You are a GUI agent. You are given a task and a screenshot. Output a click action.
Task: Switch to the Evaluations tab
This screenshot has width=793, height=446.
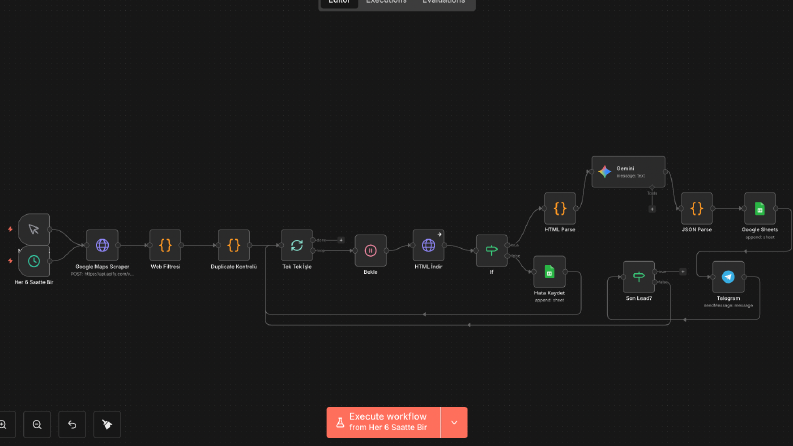click(x=444, y=2)
